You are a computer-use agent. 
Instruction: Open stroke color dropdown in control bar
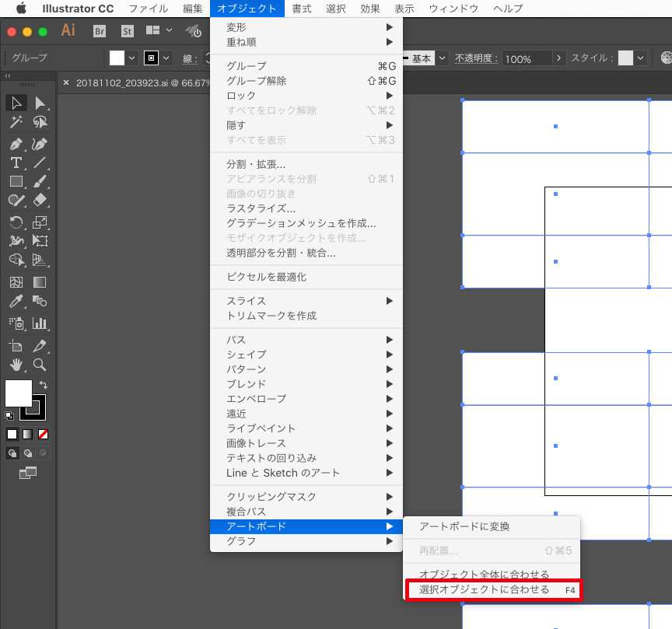[166, 58]
